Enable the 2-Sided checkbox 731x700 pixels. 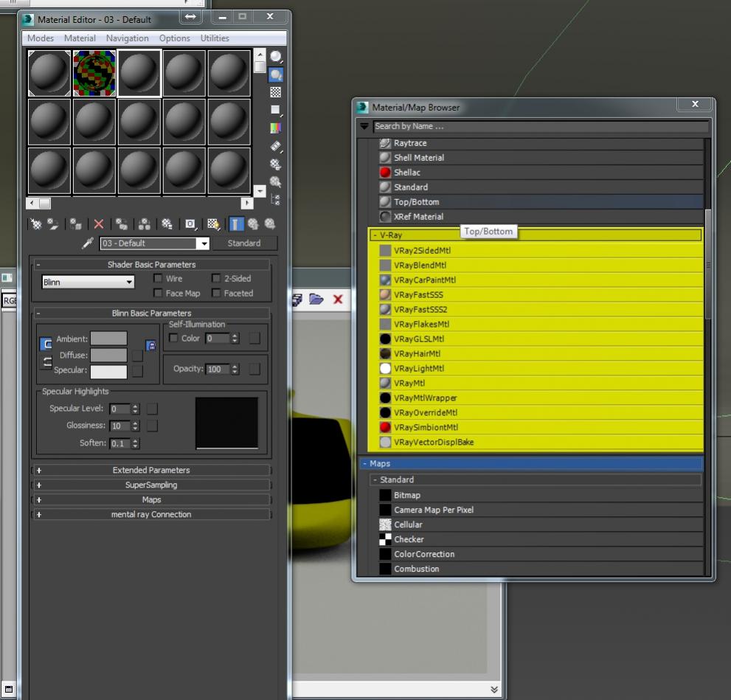[216, 278]
